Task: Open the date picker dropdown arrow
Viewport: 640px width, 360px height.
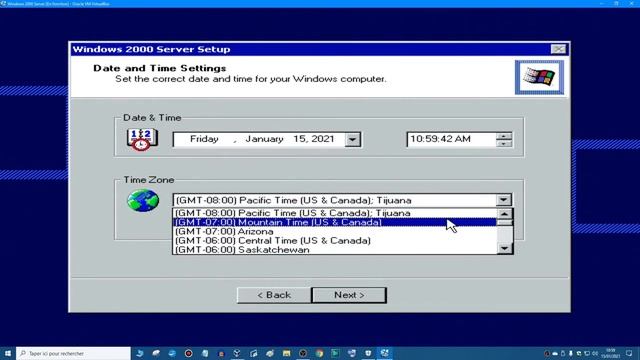Action: 352,140
